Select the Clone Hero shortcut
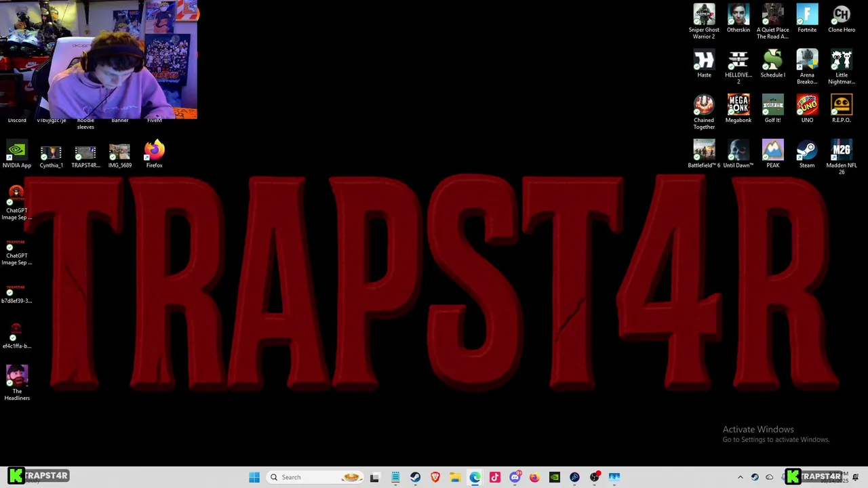 (842, 18)
